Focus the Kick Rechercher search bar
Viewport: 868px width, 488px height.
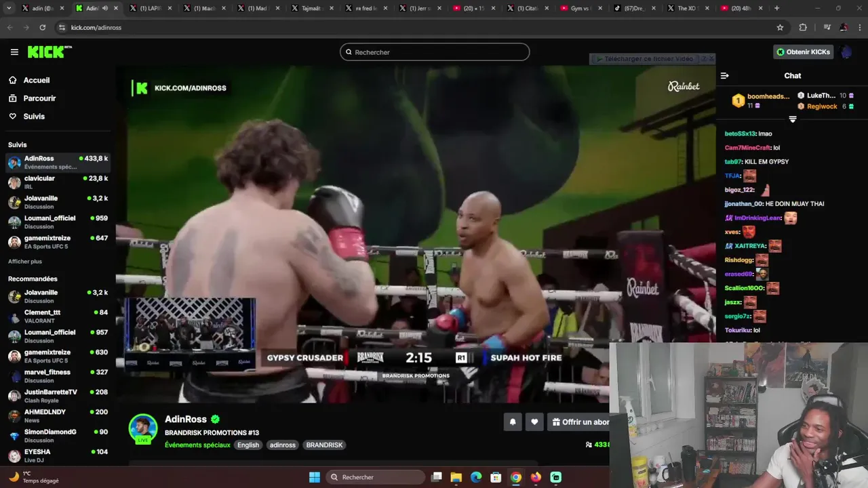point(435,52)
